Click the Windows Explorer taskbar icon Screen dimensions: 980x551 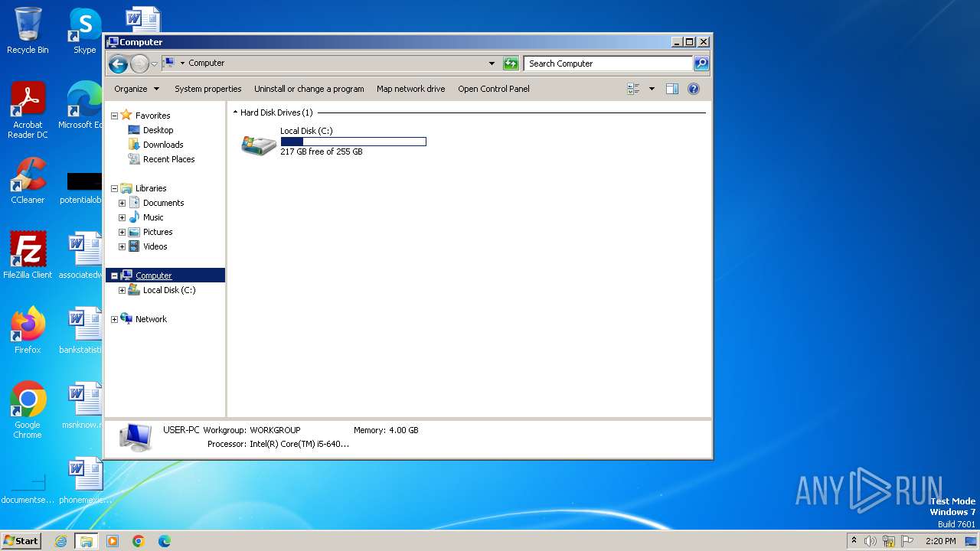[87, 541]
